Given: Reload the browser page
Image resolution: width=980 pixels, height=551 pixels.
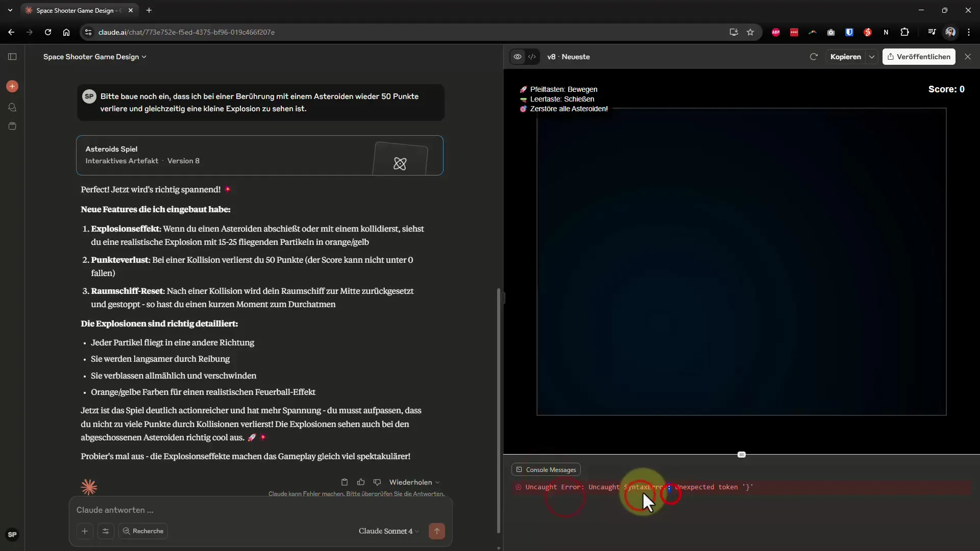Looking at the screenshot, I should click(48, 32).
